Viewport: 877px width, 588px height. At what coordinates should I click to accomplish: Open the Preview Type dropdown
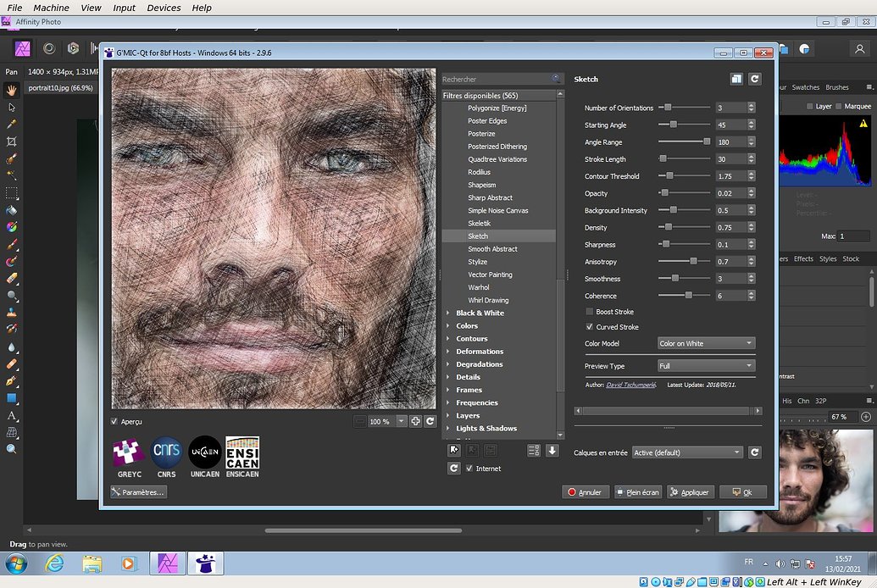706,365
